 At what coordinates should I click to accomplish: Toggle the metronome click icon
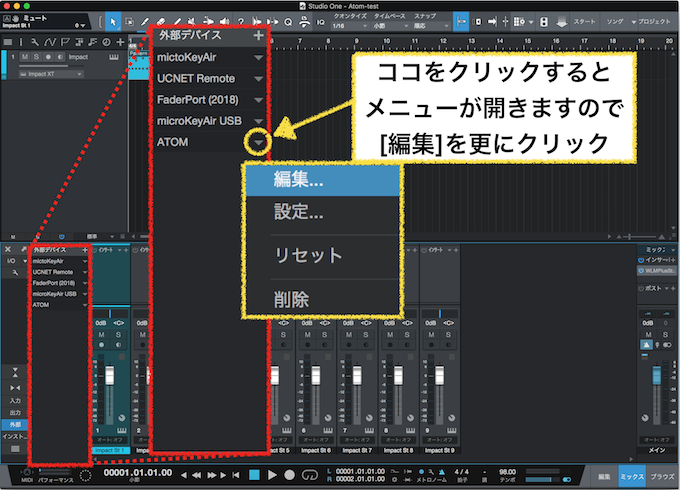(x=442, y=472)
